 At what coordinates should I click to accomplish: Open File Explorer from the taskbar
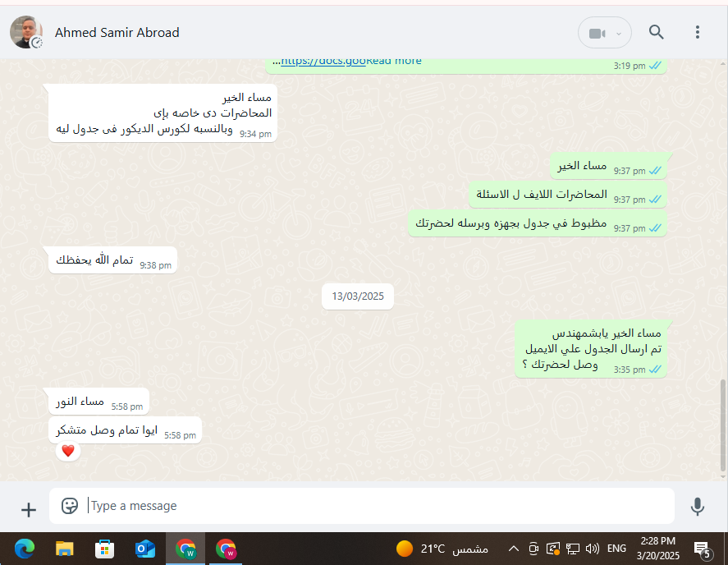tap(65, 549)
